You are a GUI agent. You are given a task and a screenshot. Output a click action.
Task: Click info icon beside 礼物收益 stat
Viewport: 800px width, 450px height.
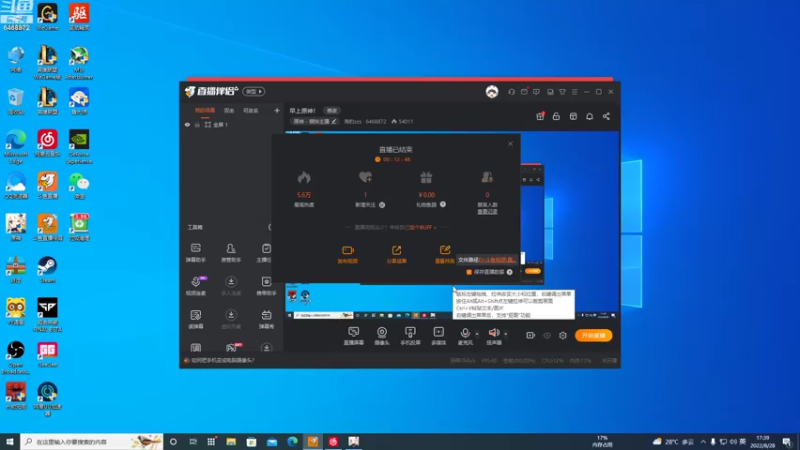[x=443, y=204]
